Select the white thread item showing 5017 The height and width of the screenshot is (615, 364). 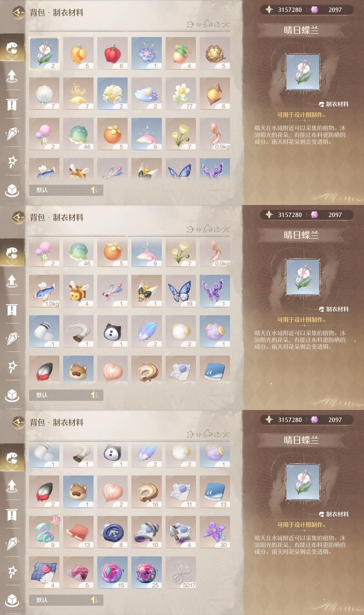[181, 573]
